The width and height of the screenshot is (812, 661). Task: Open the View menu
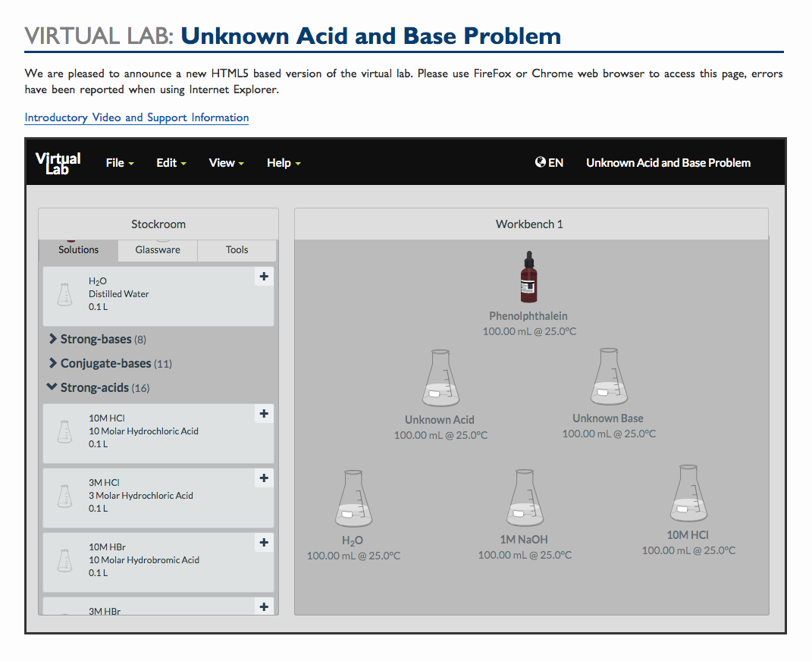226,162
